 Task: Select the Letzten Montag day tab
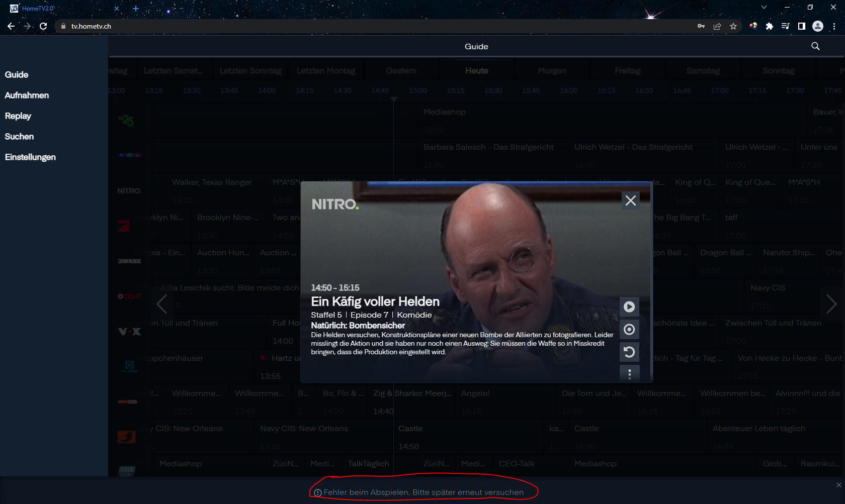(326, 71)
